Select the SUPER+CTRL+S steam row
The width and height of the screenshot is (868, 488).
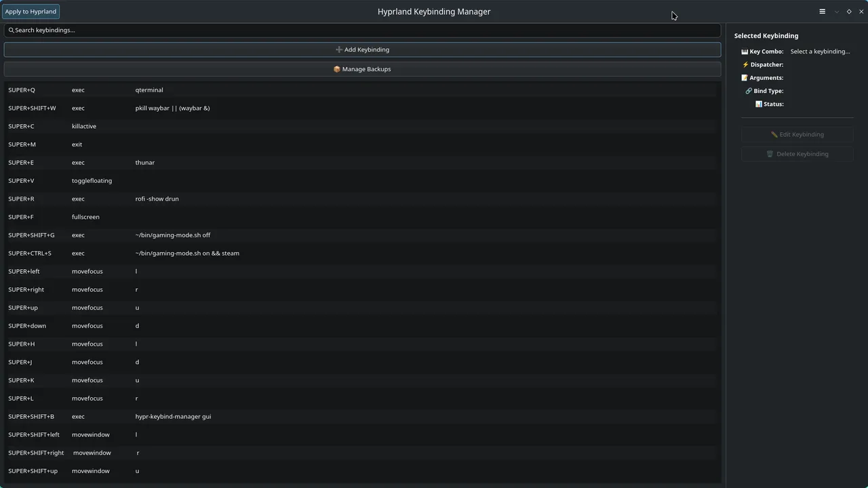pyautogui.click(x=361, y=253)
